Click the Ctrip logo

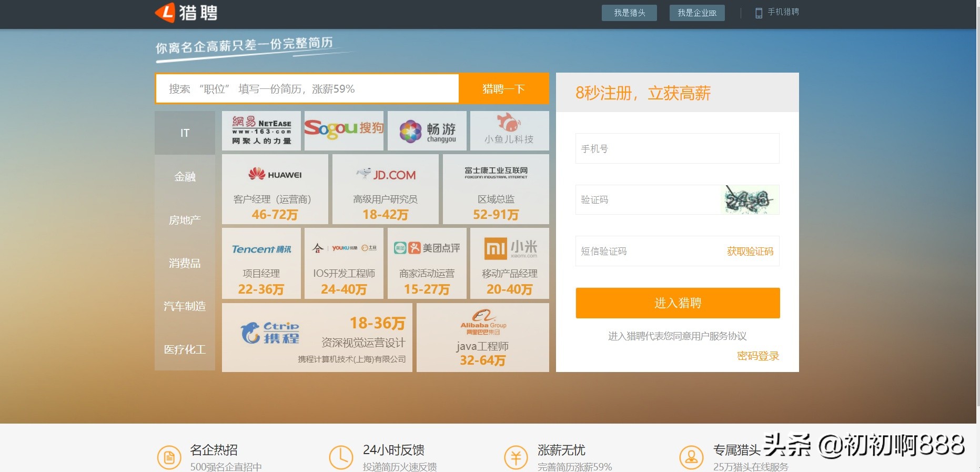[x=270, y=333]
